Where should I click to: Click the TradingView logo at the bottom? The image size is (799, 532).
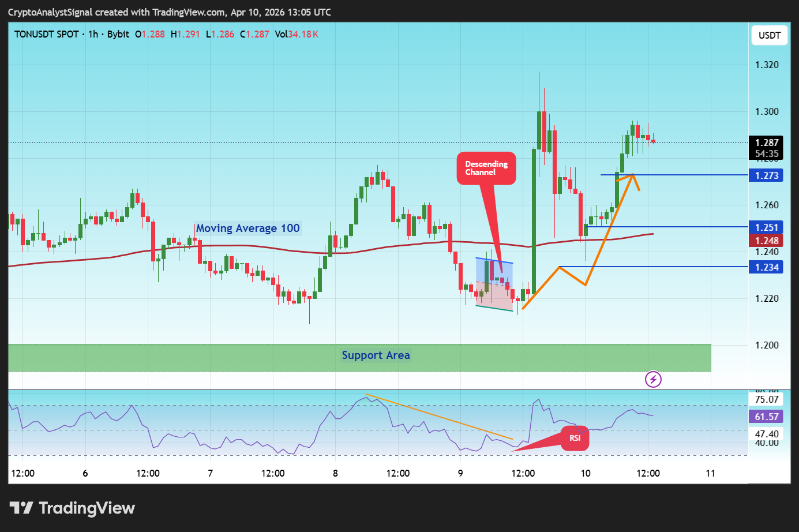(x=73, y=508)
